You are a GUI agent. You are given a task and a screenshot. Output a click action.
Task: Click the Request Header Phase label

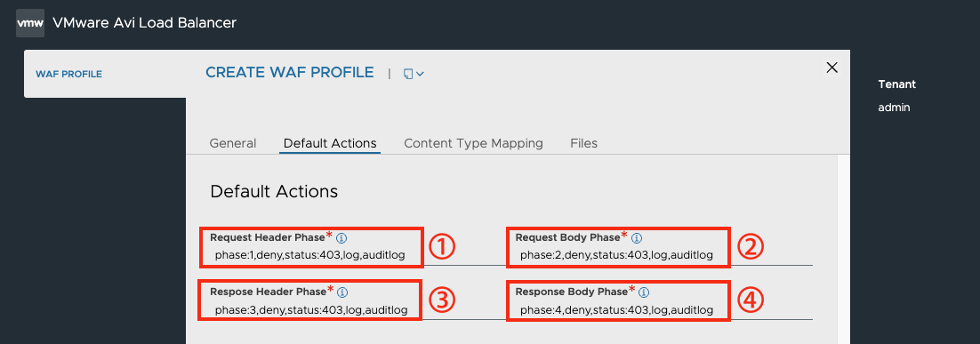tap(268, 237)
